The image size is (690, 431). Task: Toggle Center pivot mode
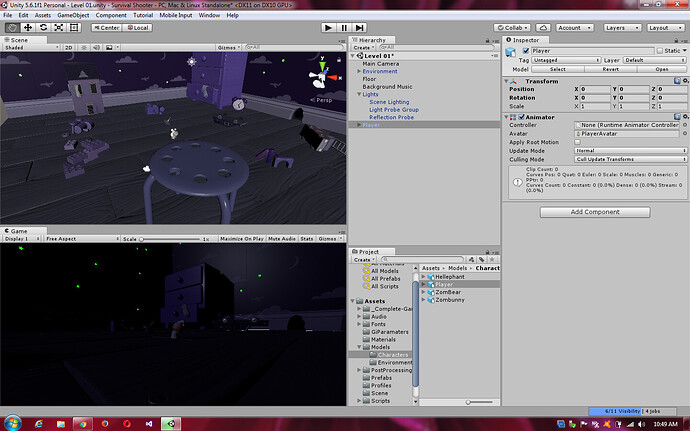(x=106, y=28)
